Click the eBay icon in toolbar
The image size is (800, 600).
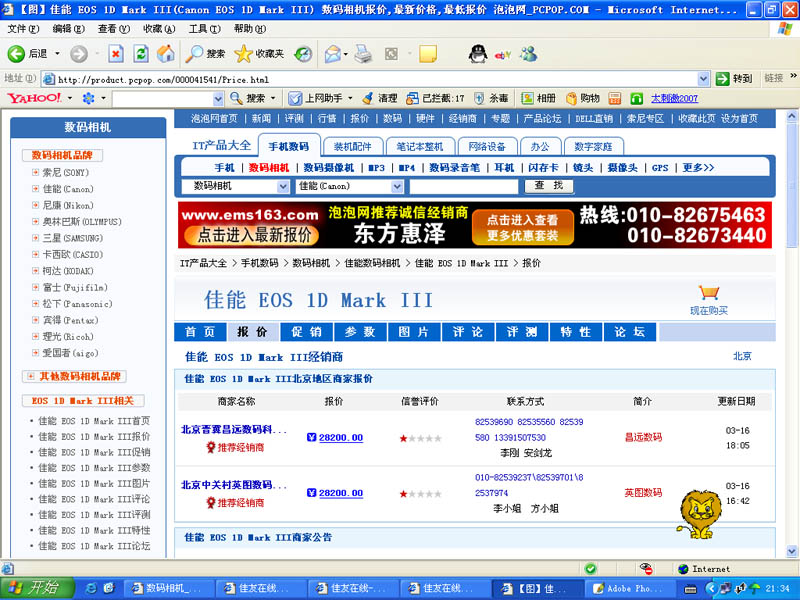(503, 54)
